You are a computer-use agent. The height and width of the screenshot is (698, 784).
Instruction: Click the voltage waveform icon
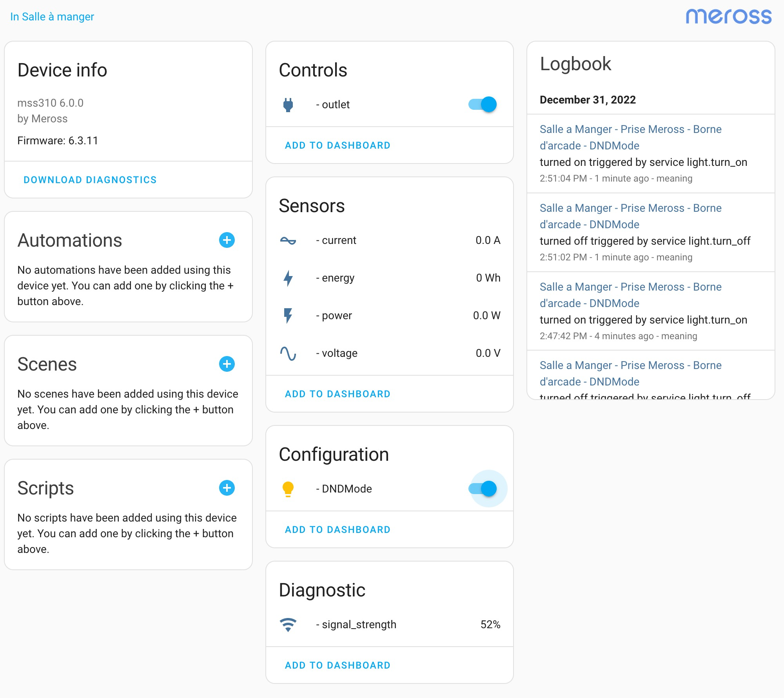pyautogui.click(x=289, y=353)
